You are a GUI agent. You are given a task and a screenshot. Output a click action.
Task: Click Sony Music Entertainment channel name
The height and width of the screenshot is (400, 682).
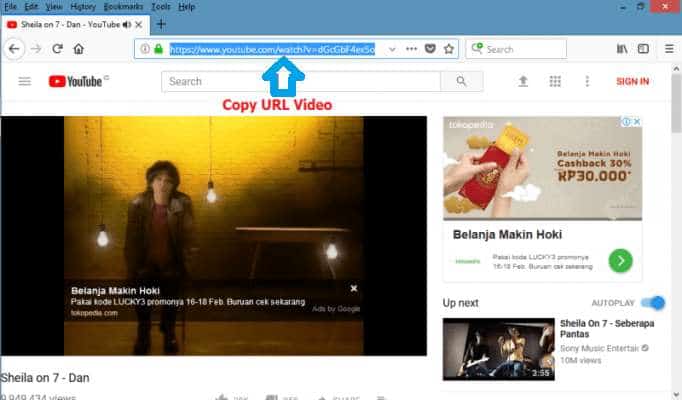(x=600, y=348)
